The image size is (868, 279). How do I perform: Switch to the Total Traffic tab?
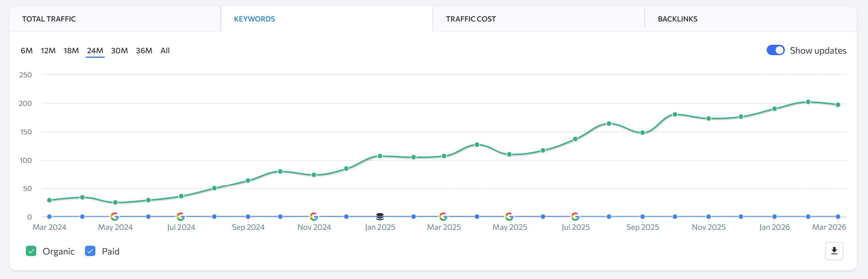(49, 19)
